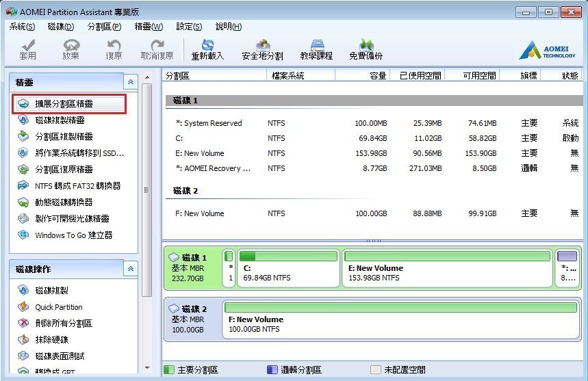588x381 pixels.
Task: Select F: New Volume block in disk map
Action: tap(401, 319)
